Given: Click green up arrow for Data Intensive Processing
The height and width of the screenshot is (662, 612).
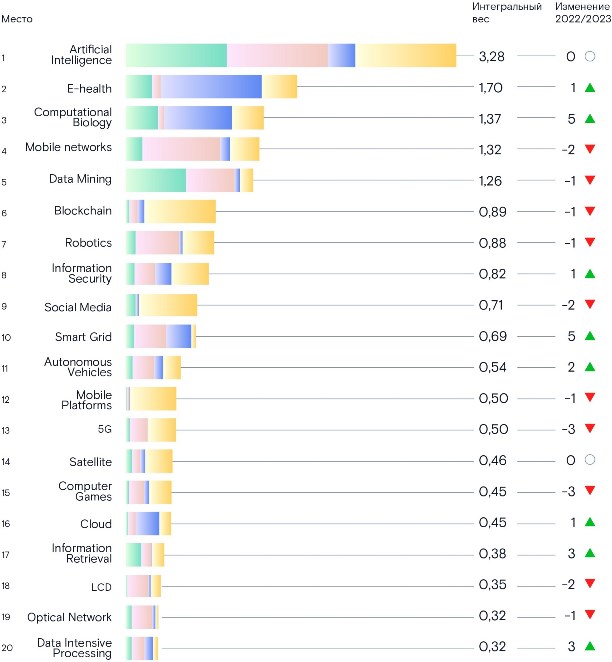Looking at the screenshot, I should [x=590, y=646].
